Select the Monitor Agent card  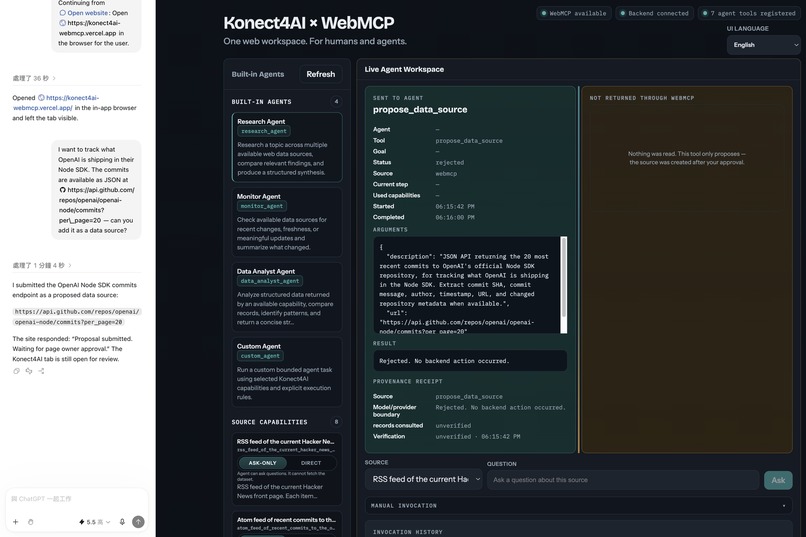tap(287, 222)
